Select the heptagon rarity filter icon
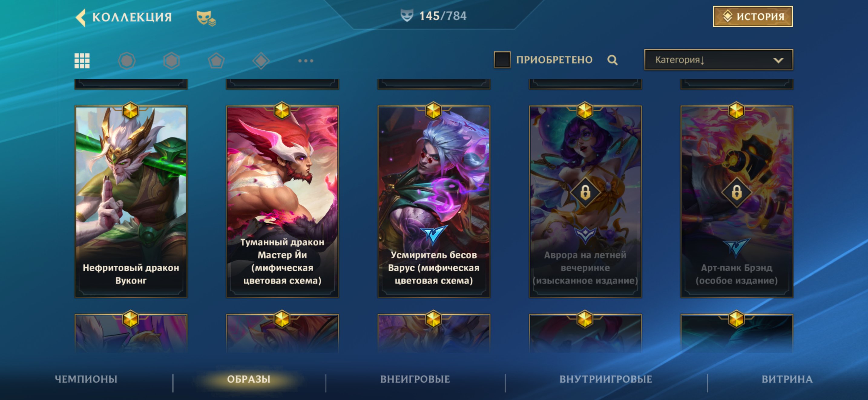This screenshot has width=868, height=400. pos(127,61)
